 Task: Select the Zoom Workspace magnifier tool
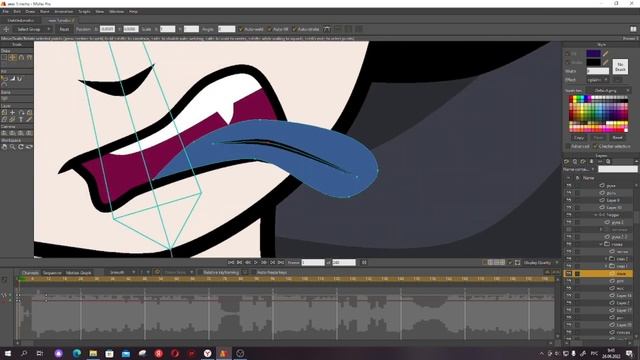pyautogui.click(x=13, y=147)
